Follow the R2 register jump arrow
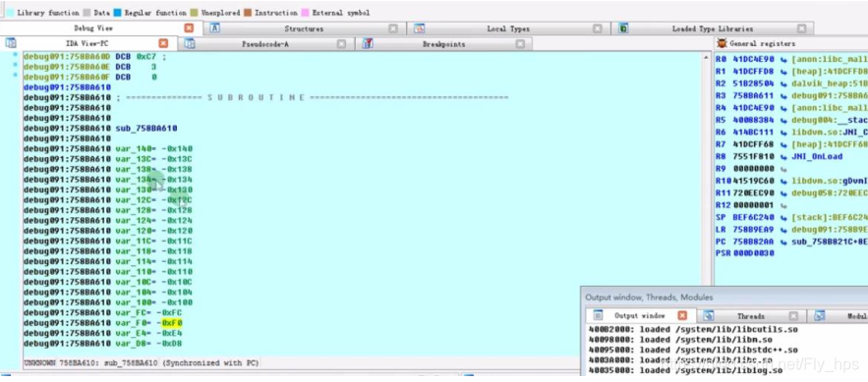 783,83
